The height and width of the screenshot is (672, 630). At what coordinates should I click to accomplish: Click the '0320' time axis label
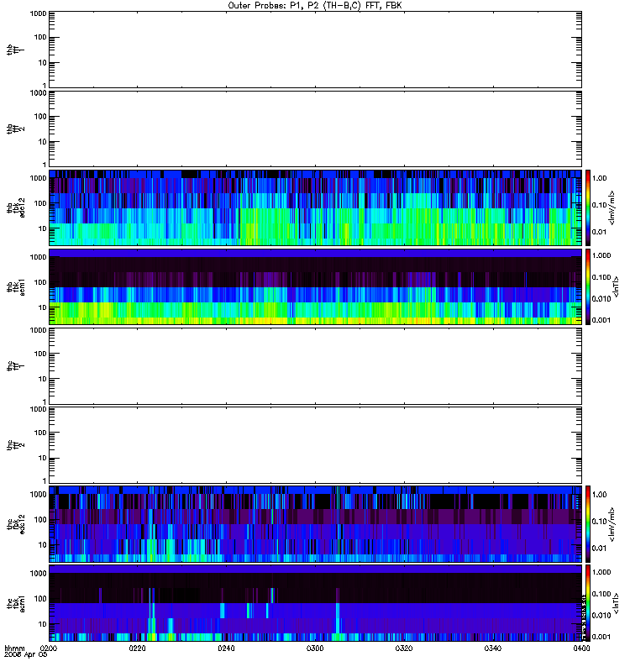coord(404,648)
